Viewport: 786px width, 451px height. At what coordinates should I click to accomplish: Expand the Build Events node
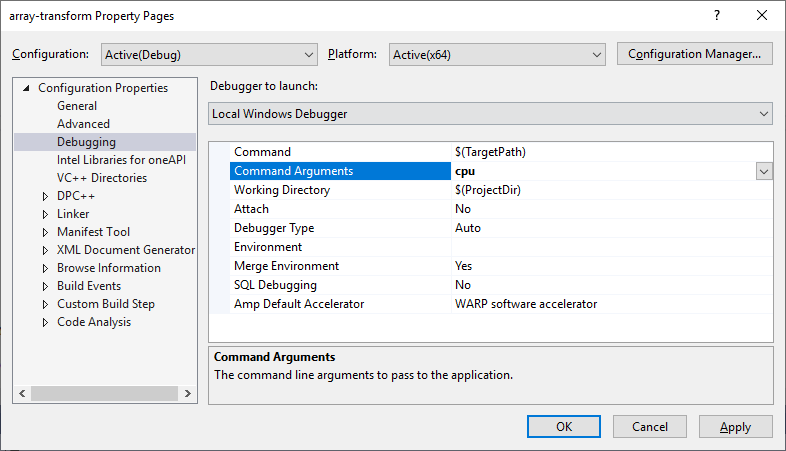click(x=45, y=286)
